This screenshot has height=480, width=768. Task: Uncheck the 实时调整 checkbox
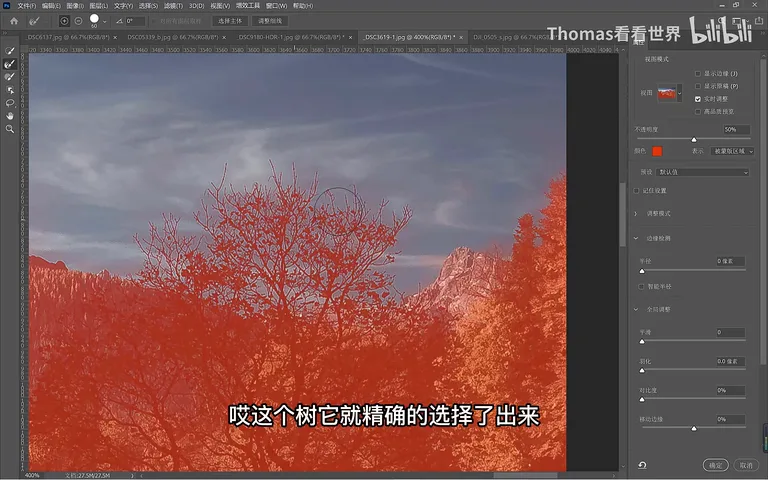click(x=697, y=99)
